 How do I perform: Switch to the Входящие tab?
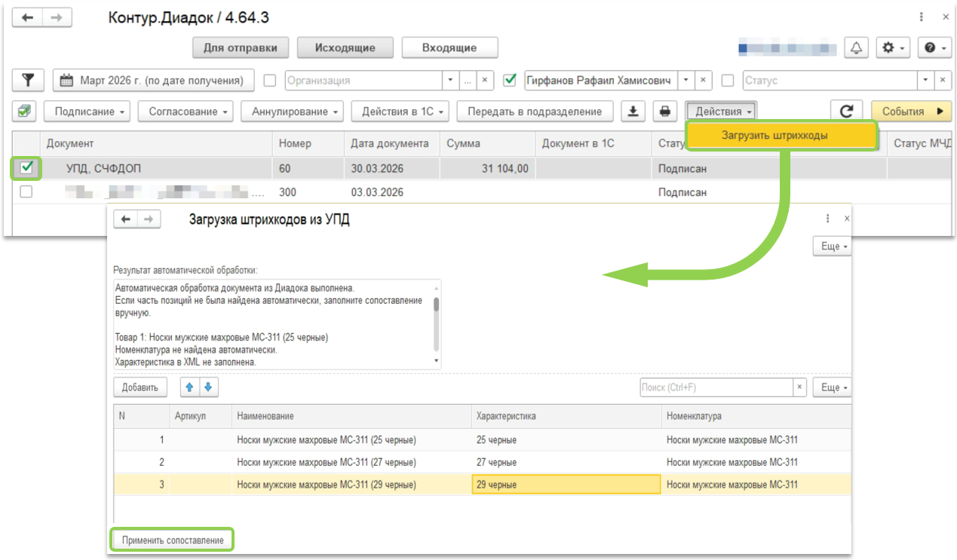point(449,47)
